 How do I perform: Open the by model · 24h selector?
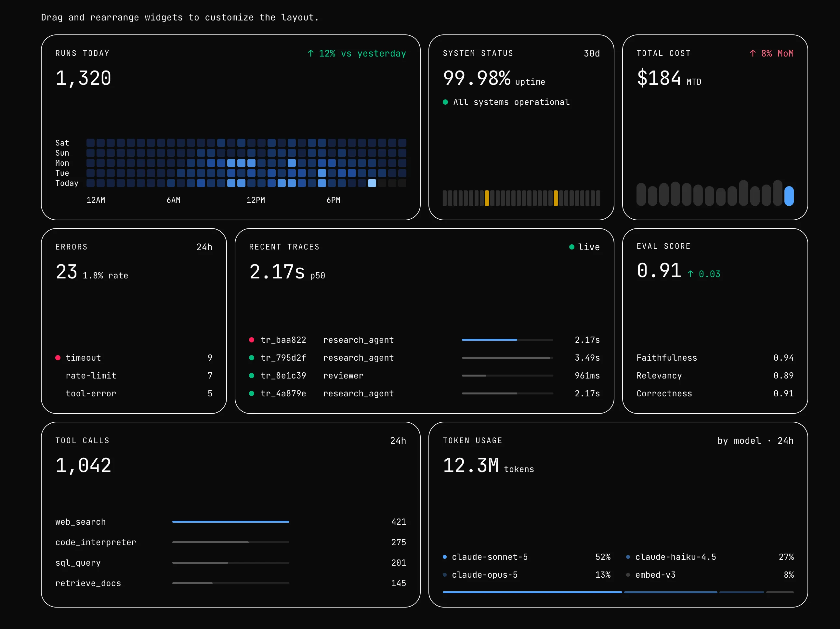coord(755,441)
